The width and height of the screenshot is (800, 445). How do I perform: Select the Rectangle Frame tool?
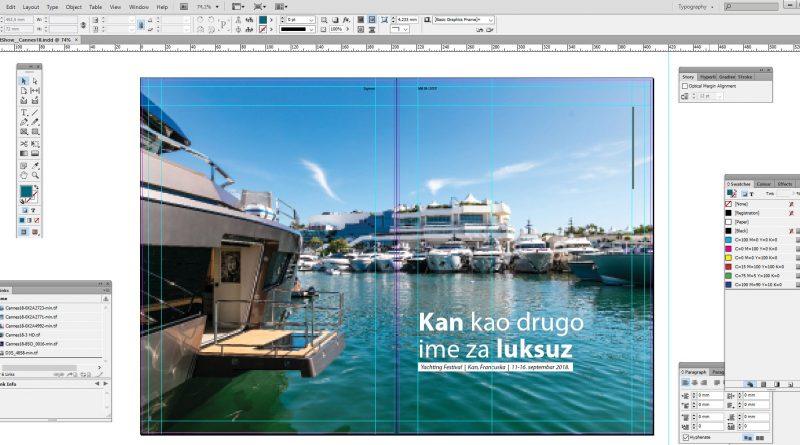(x=23, y=132)
